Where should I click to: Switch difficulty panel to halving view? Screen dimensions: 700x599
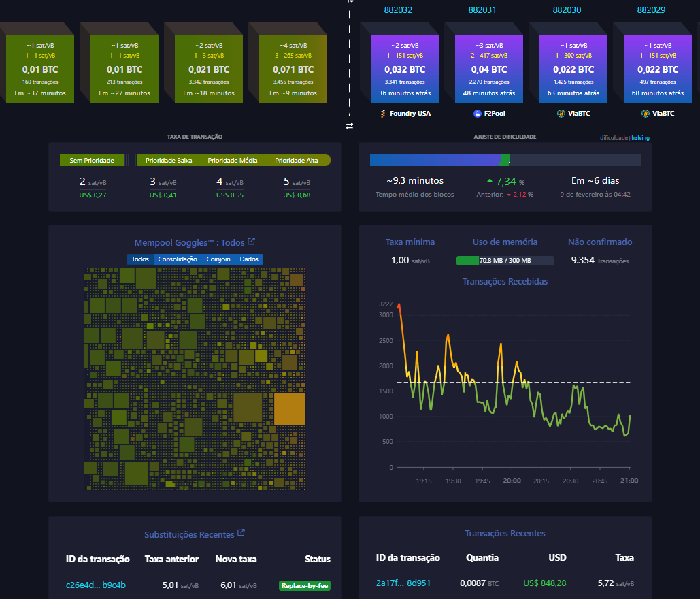[x=639, y=137]
